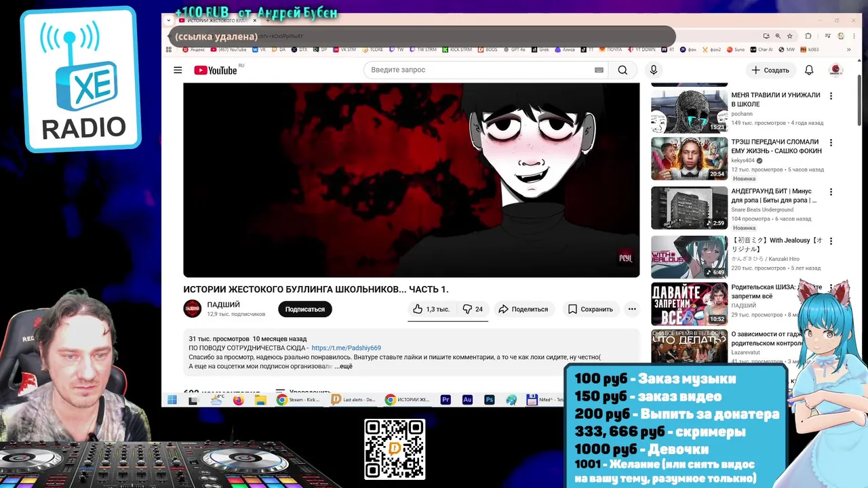Open the Яндекс bookmark
Viewport: 868px width, 488px height.
[193, 49]
